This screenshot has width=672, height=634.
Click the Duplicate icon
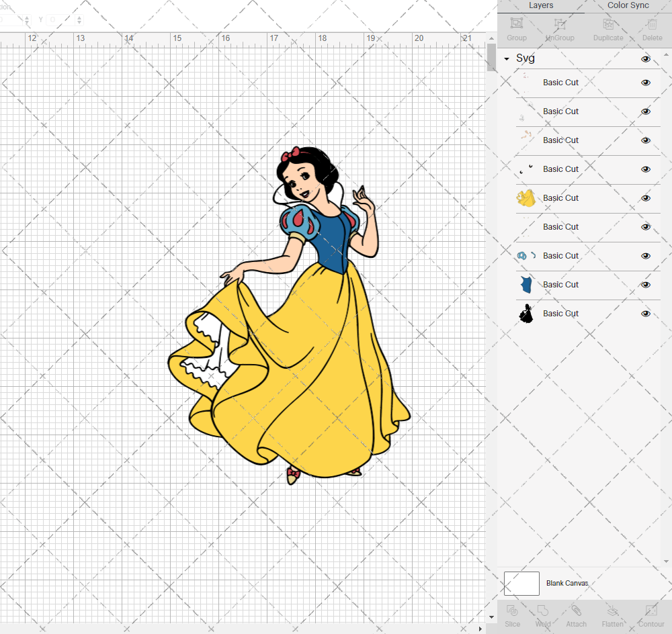[x=608, y=24]
